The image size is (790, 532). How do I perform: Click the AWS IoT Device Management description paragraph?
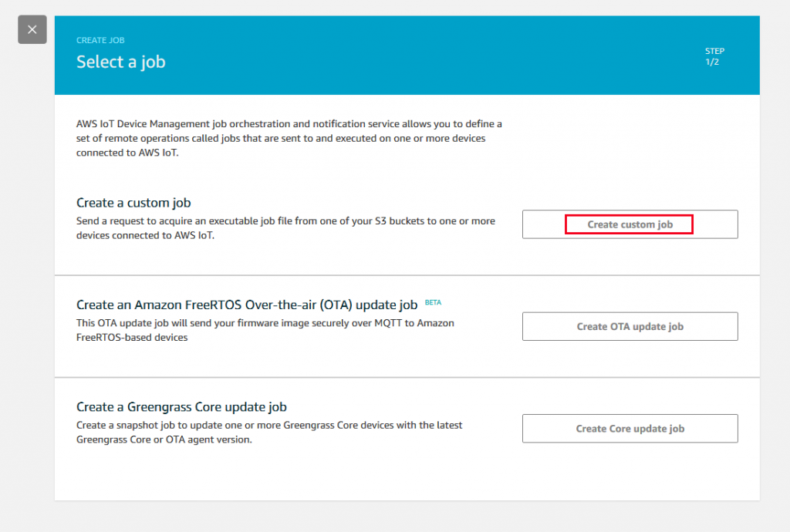tap(289, 139)
